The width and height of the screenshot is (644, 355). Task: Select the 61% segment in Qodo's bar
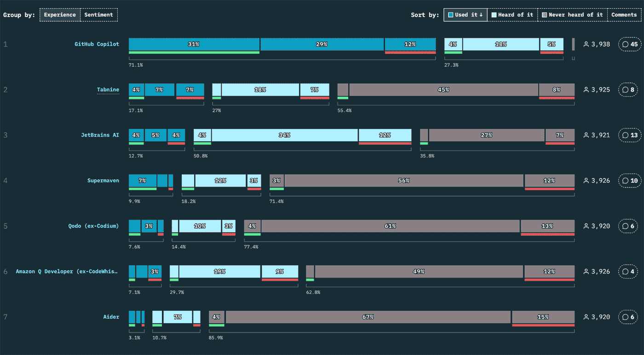tap(391, 226)
